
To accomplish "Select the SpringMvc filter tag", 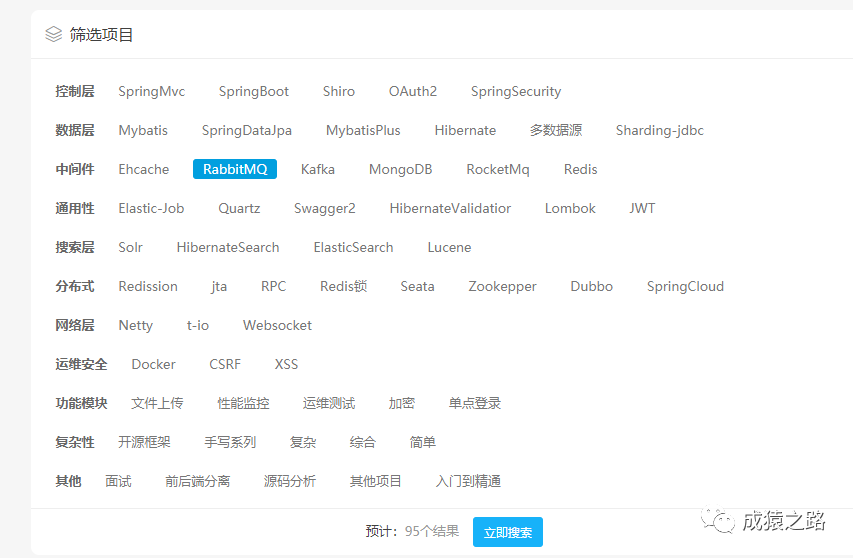I will (152, 91).
